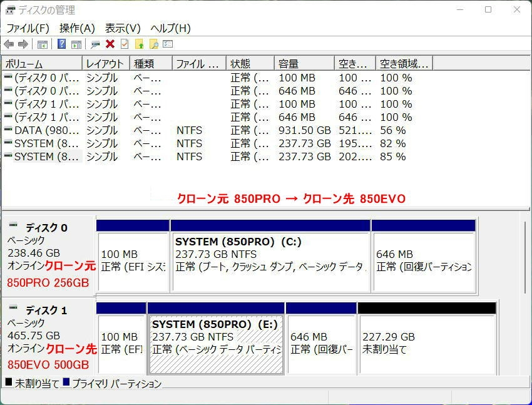The image size is (532, 405).
Task: Toggle the Show/Hide Console Tree icon
Action: [43, 44]
